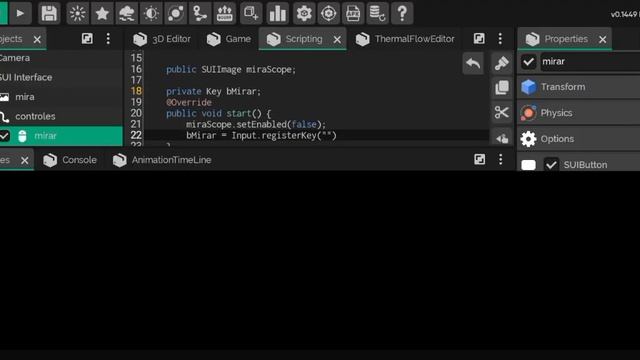Viewport: 640px width, 360px height.
Task: Open the ThermalFlowEditor tab
Action: pos(405,39)
